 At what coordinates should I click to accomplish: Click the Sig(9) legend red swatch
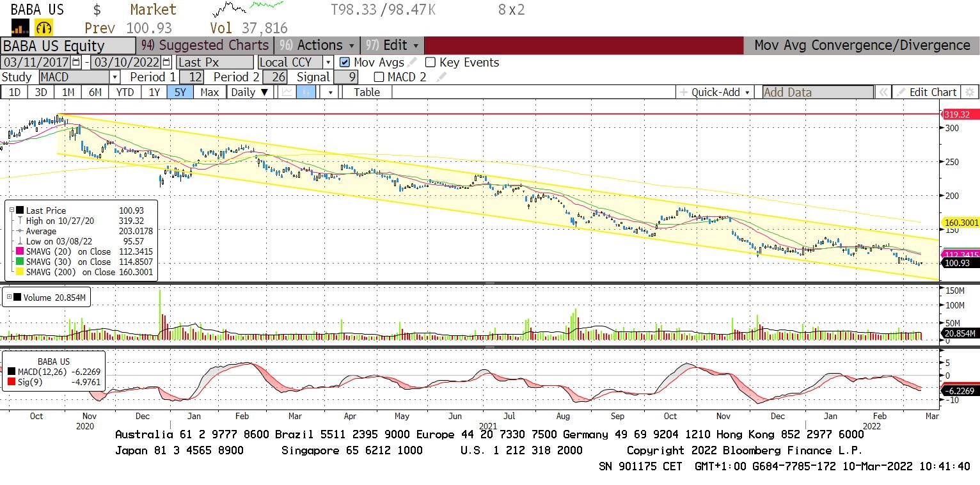pos(12,382)
